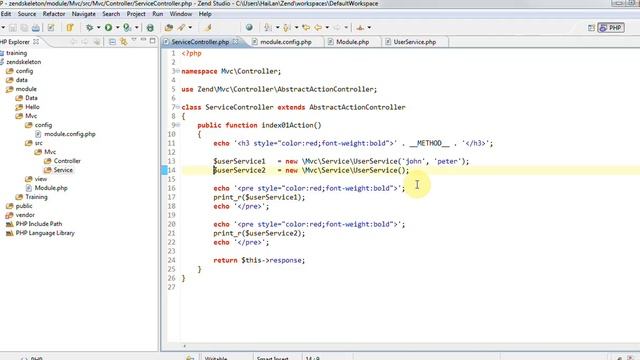
Task: Click the Previous Annotation icon
Action: point(287,28)
